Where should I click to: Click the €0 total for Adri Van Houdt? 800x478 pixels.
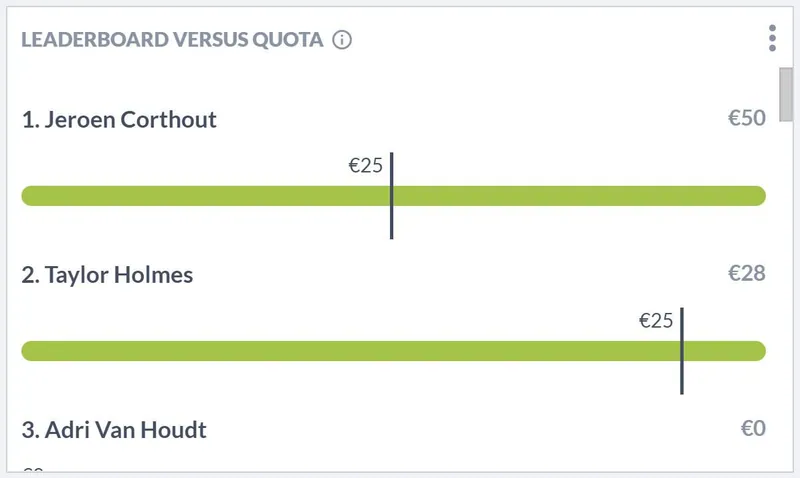pos(753,429)
